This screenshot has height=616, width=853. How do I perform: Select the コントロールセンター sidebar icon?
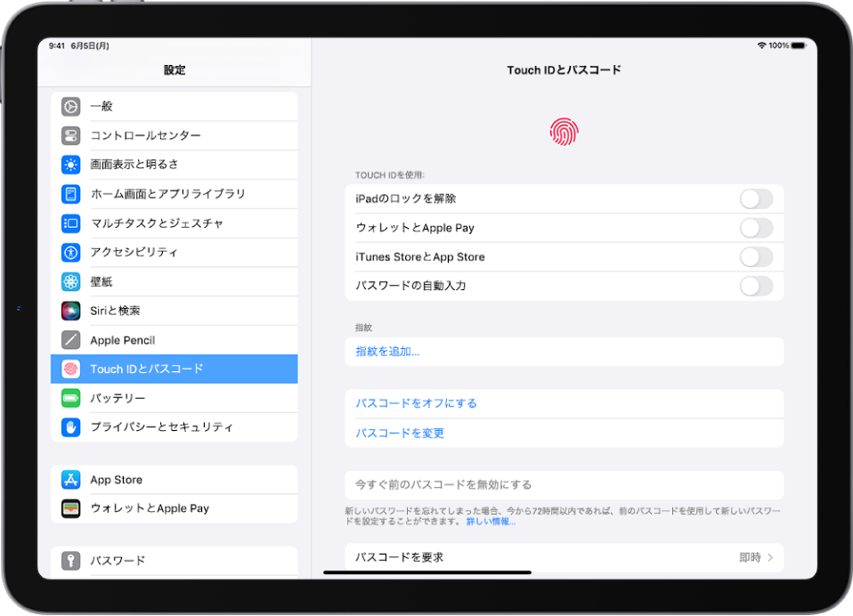[x=71, y=135]
